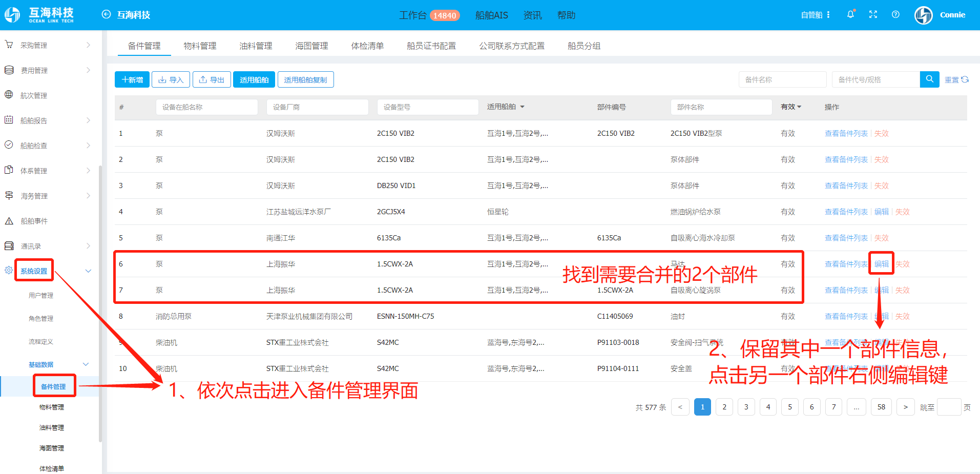Image resolution: width=980 pixels, height=474 pixels.
Task: Go to last page 58
Action: 881,407
